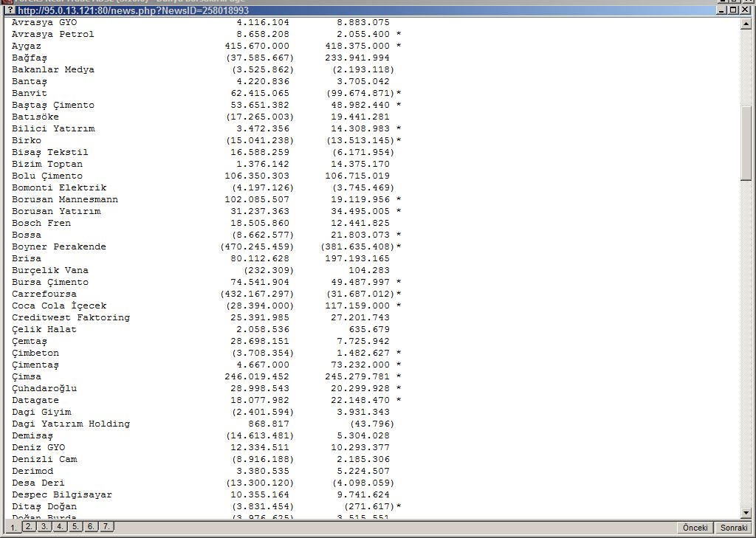Click the news URL in title bar
The width and height of the screenshot is (756, 538).
133,10
